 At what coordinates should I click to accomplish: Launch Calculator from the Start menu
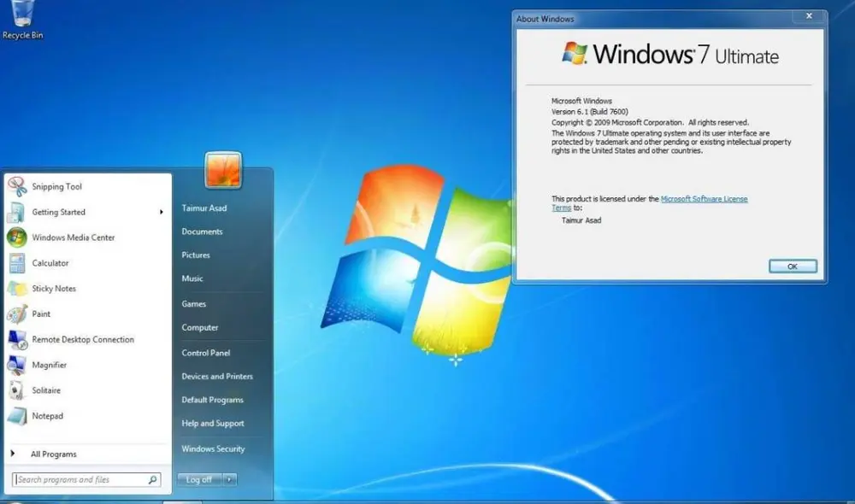[51, 263]
